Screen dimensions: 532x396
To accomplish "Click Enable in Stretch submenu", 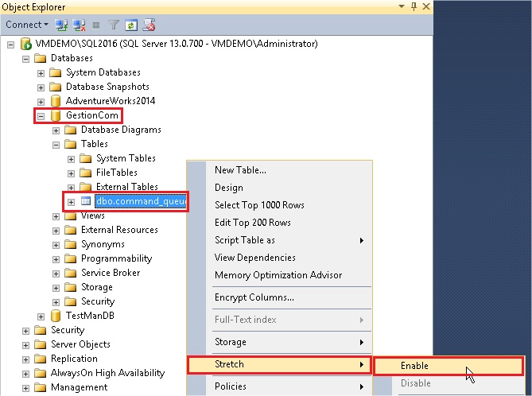I will (x=448, y=366).
